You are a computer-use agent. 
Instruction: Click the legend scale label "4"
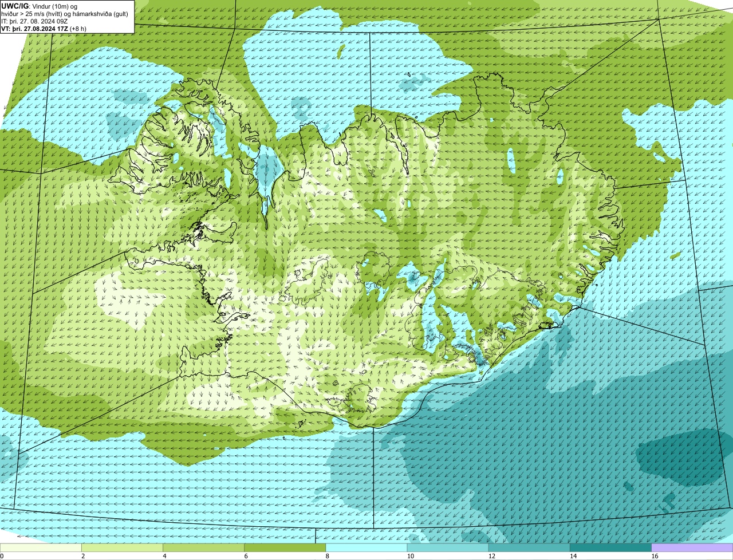164,556
